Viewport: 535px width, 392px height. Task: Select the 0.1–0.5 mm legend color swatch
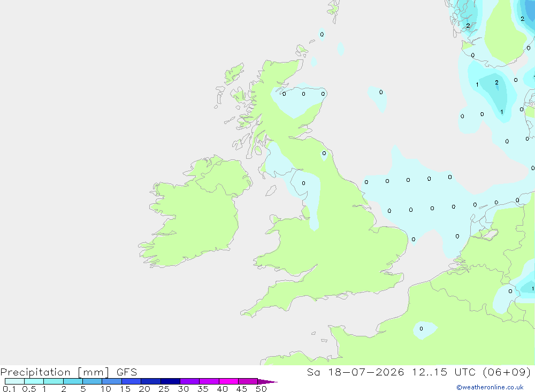coord(14,381)
